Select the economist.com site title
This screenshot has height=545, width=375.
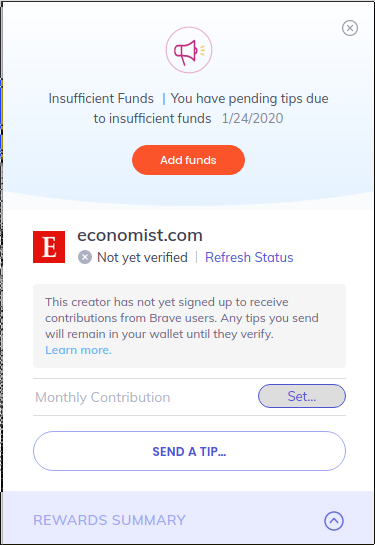pyautogui.click(x=140, y=235)
